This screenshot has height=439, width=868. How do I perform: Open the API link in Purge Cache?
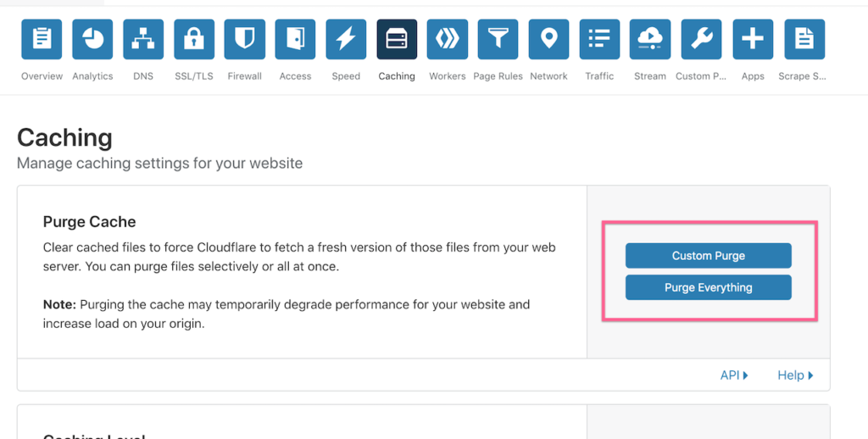click(x=734, y=375)
